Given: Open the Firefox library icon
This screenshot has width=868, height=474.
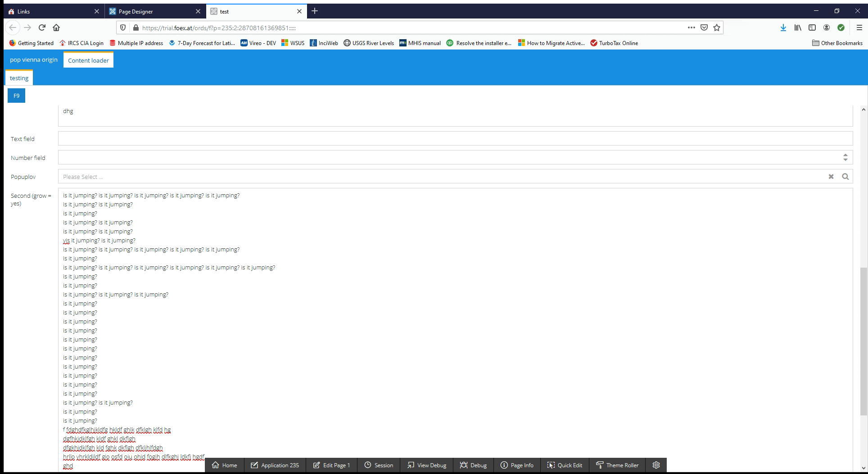Looking at the screenshot, I should tap(797, 27).
